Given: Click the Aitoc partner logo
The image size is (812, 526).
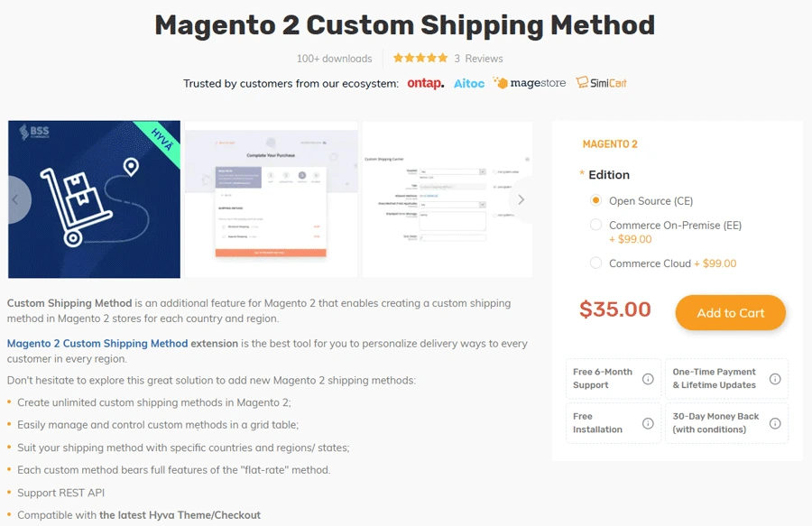Looking at the screenshot, I should (468, 82).
